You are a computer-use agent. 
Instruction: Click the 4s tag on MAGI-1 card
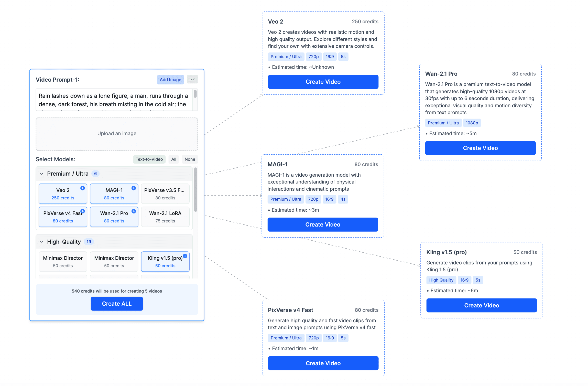[x=343, y=199]
